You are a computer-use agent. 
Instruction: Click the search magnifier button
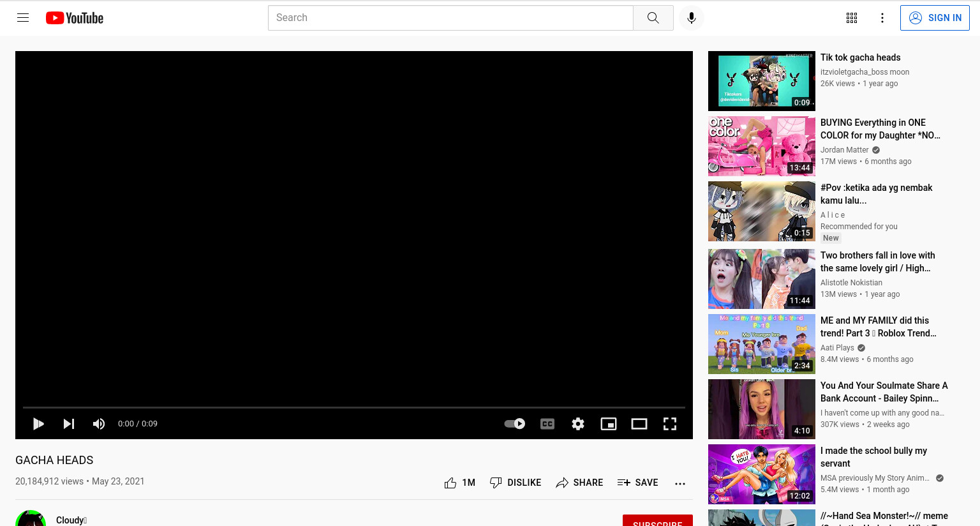(x=653, y=18)
